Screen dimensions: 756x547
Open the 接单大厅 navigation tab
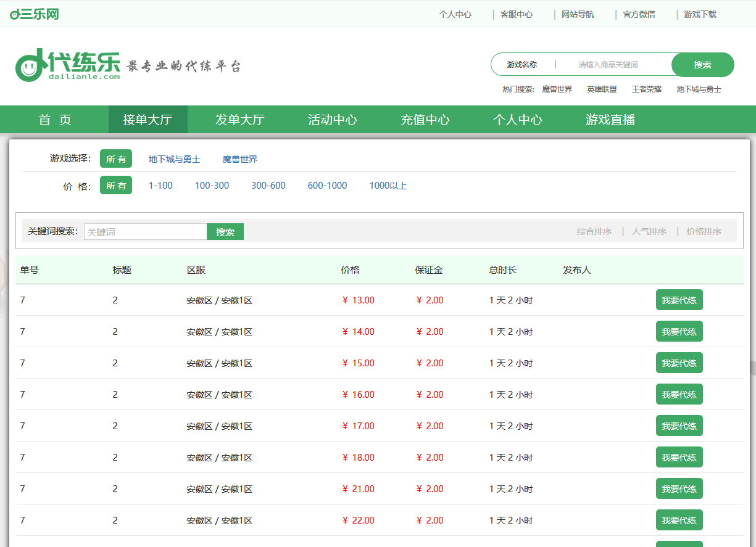[x=147, y=120]
